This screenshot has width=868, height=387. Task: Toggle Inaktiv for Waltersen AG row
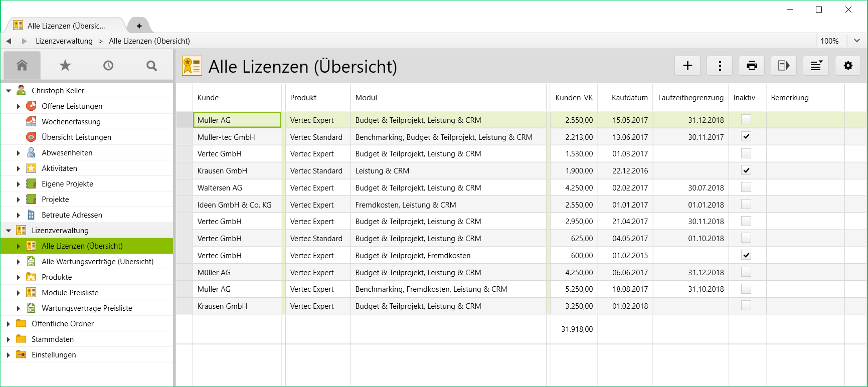[746, 187]
